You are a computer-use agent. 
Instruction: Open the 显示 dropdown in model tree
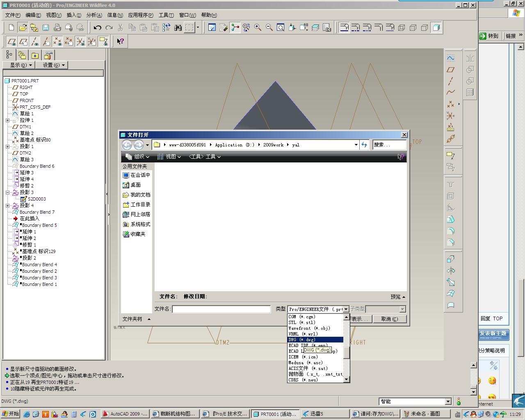pyautogui.click(x=19, y=65)
